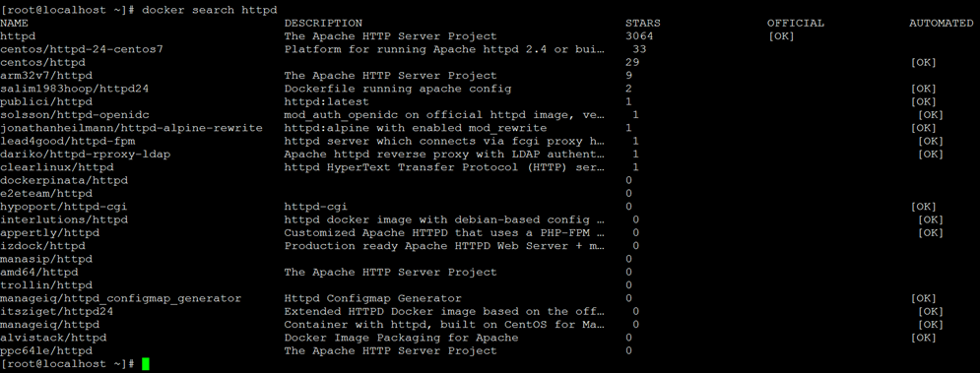Viewport: 980px width, 373px height.
Task: Click the OFFICIAL column header
Action: 795,23
